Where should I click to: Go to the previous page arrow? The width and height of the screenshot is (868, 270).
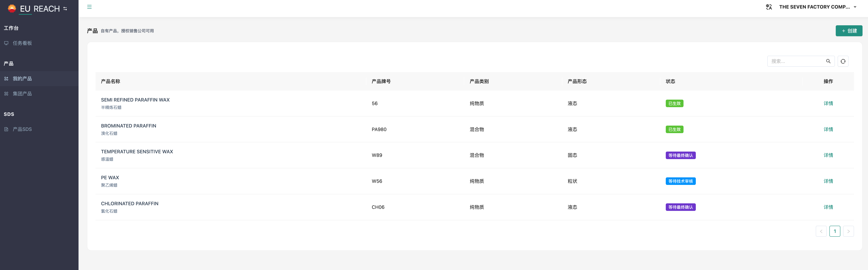[x=821, y=231]
